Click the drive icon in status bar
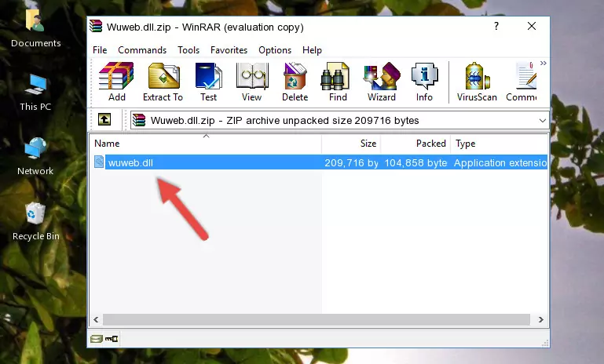Screen dimensions: 604x364 pyautogui.click(x=97, y=339)
